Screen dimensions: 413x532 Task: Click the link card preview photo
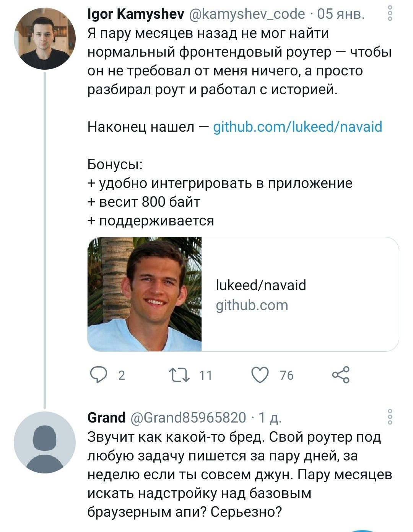click(x=145, y=294)
